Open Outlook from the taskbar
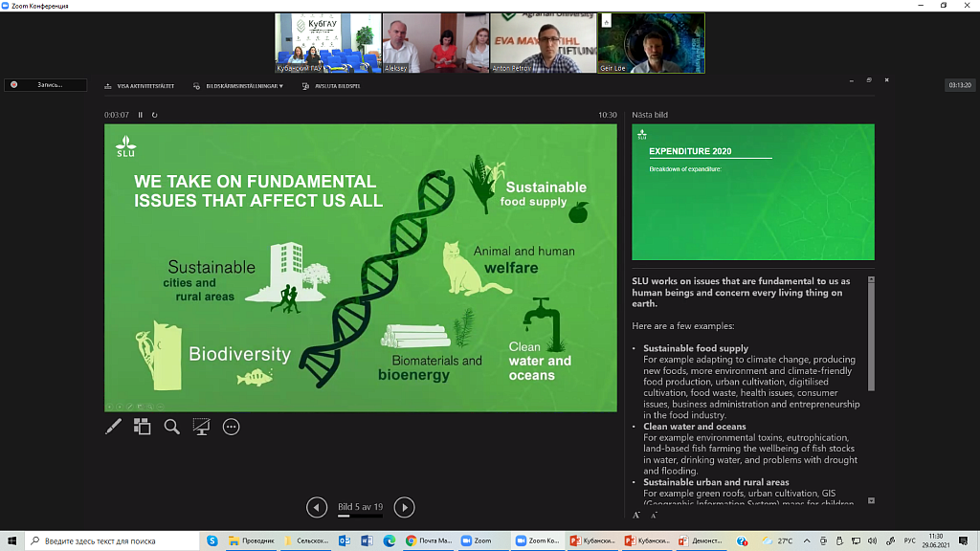This screenshot has width=980, height=551. click(345, 541)
